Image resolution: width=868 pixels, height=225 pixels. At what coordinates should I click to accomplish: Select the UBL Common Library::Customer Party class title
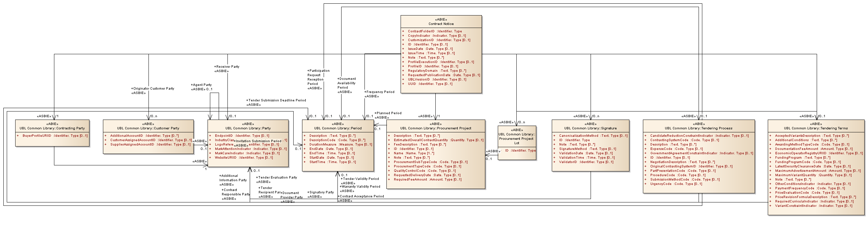[x=148, y=128]
